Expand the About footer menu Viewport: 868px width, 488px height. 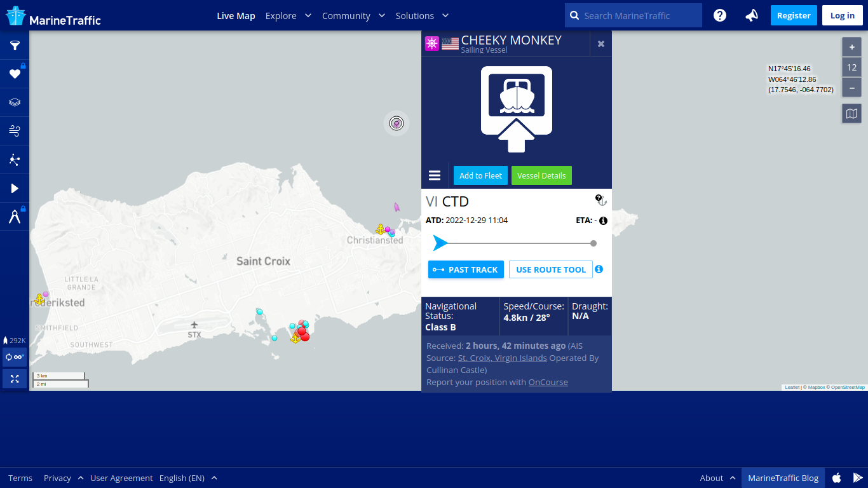pos(717,478)
